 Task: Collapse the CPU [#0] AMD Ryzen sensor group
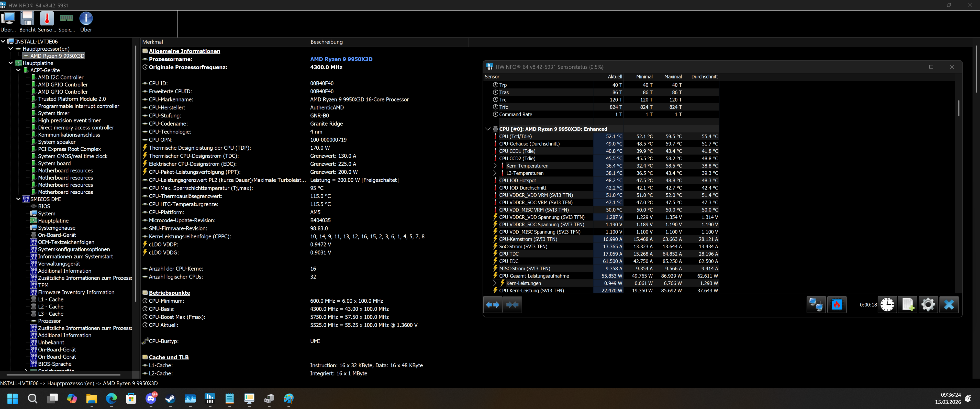click(488, 129)
